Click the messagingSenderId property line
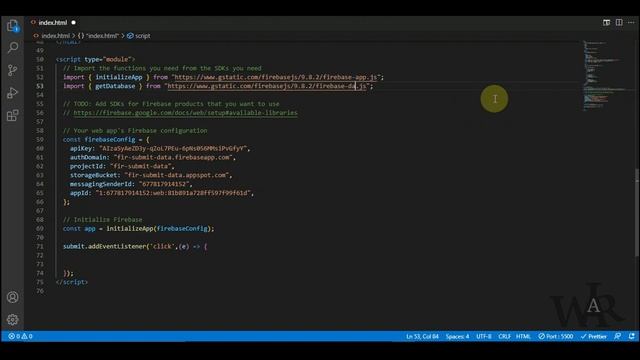Viewport: 640px width, 360px height. click(131, 184)
